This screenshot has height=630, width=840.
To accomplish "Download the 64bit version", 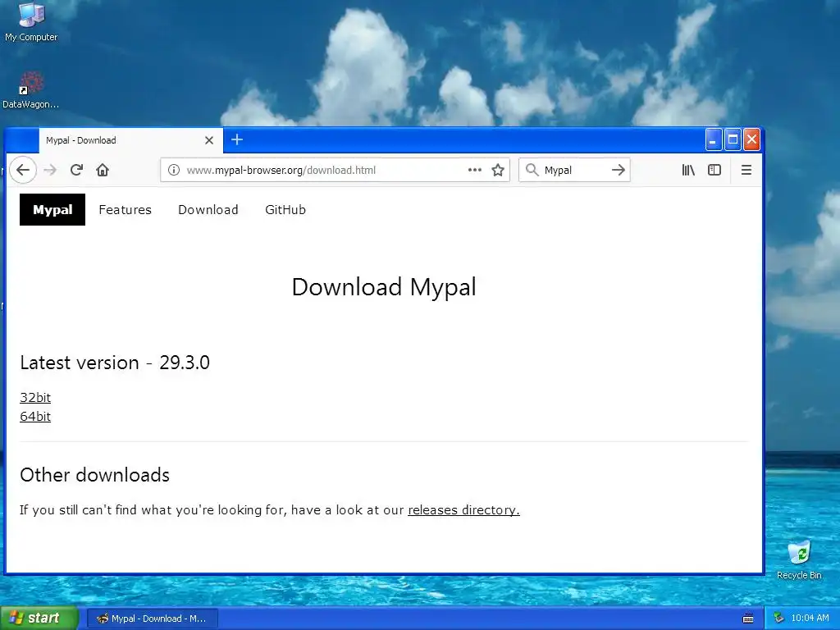I will pyautogui.click(x=35, y=416).
